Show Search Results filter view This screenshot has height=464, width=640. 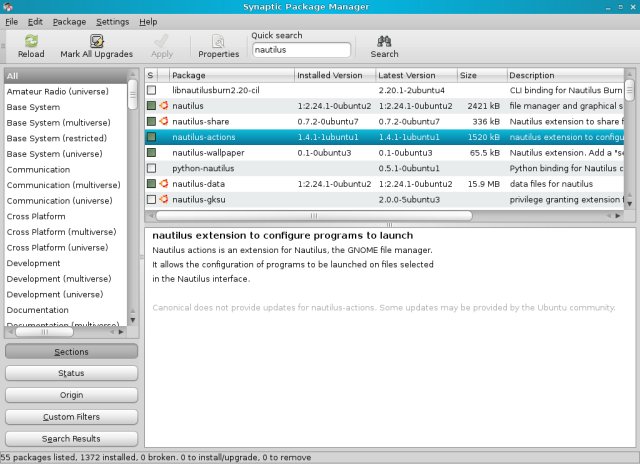click(x=71, y=439)
